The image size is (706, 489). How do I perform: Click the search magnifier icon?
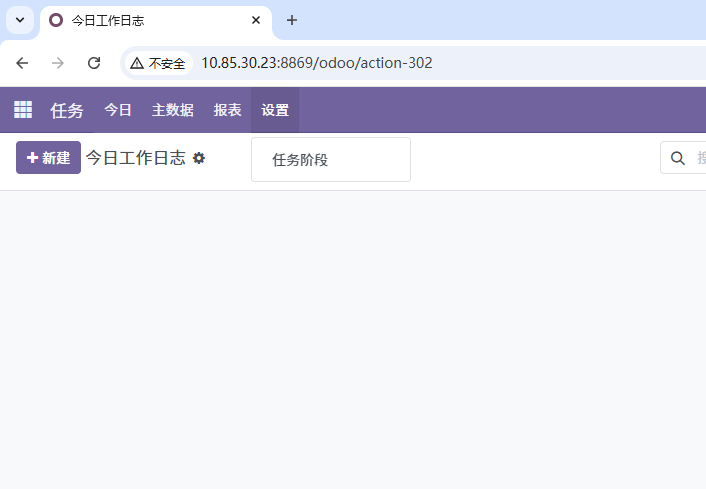677,158
